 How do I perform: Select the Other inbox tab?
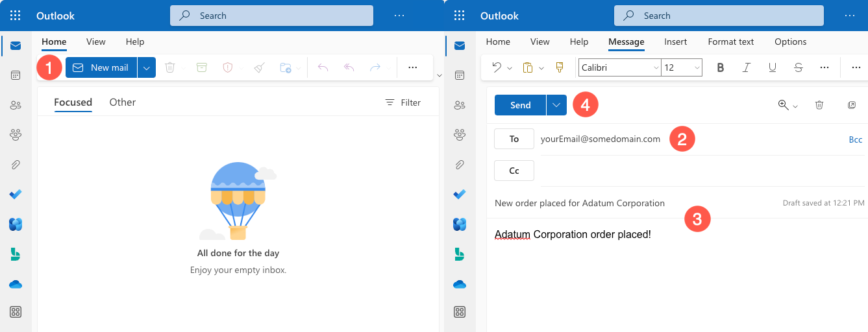coord(123,102)
